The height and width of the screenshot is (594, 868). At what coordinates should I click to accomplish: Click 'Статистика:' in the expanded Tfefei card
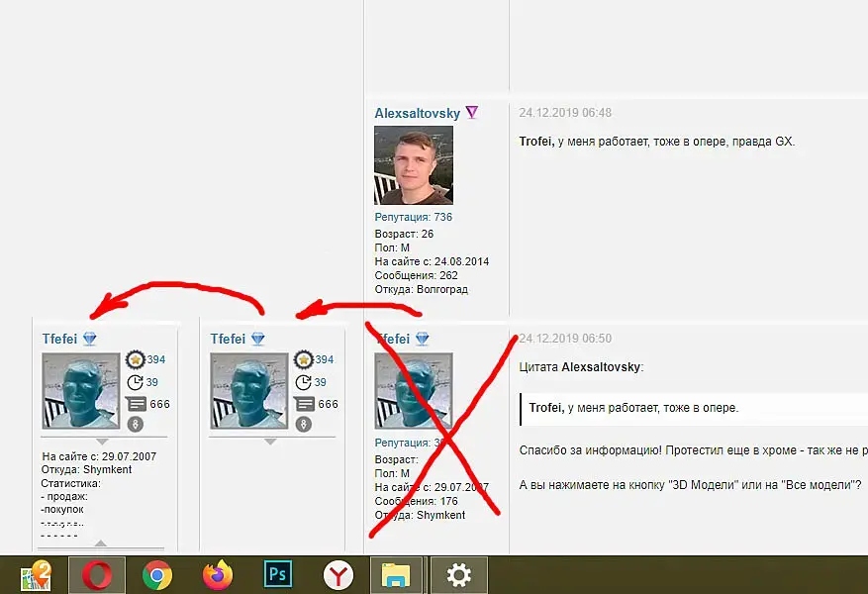coord(71,483)
